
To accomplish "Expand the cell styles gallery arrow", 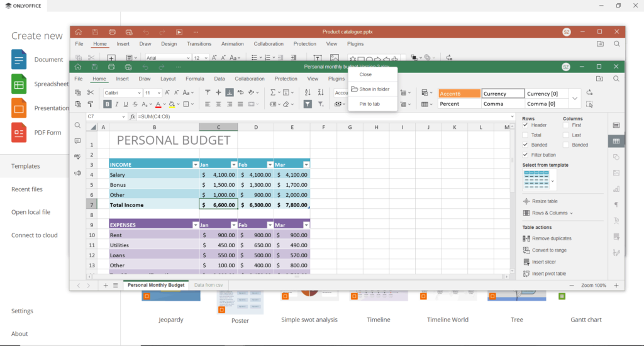I will tap(575, 98).
